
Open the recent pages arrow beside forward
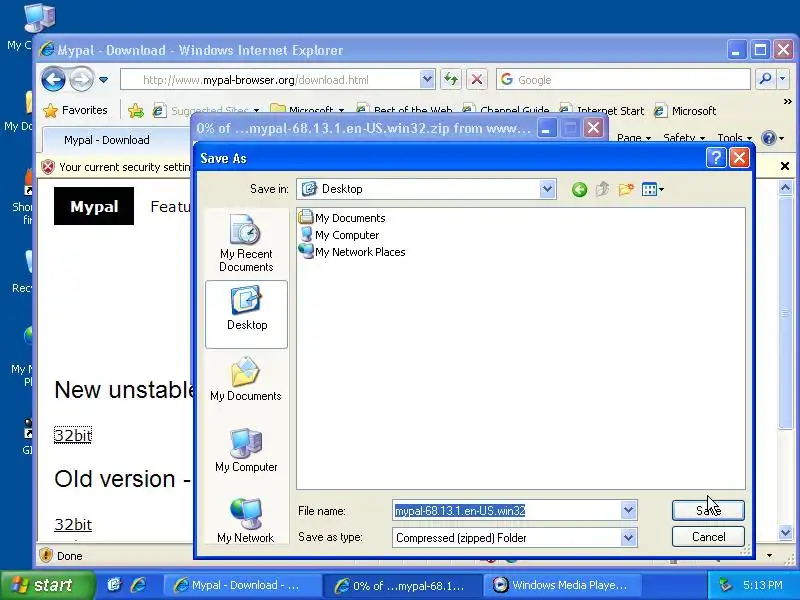[104, 80]
